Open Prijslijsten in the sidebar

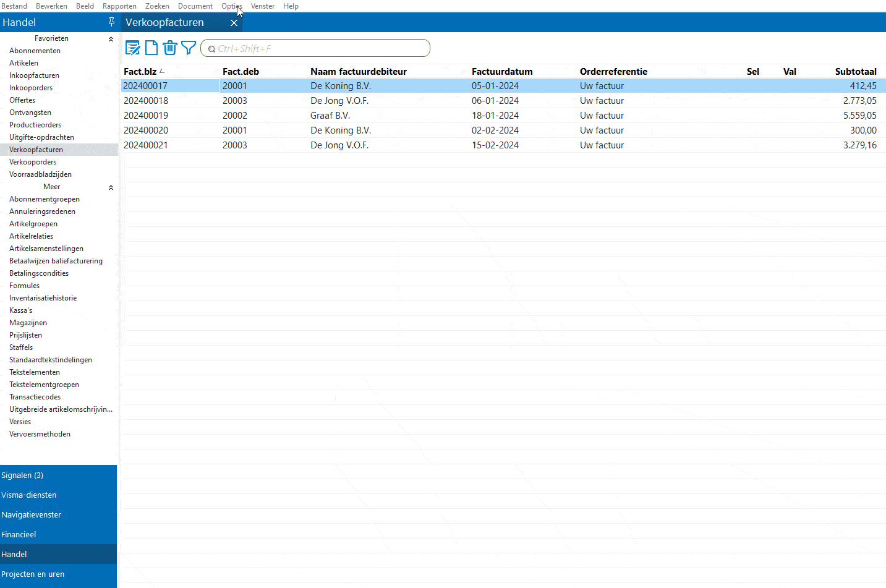[25, 335]
